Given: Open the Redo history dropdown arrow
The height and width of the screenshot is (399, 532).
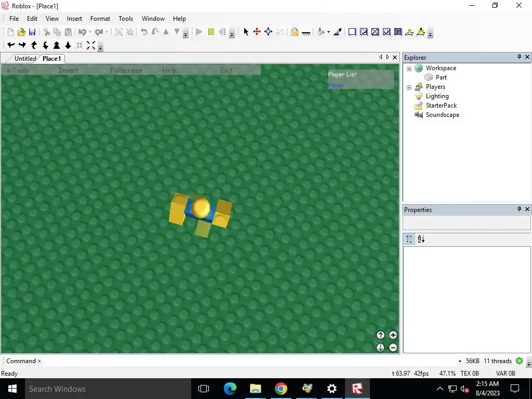Looking at the screenshot, I should [107, 32].
